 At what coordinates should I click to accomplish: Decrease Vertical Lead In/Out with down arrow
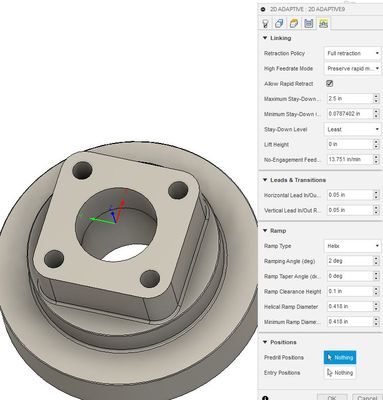pos(376,213)
